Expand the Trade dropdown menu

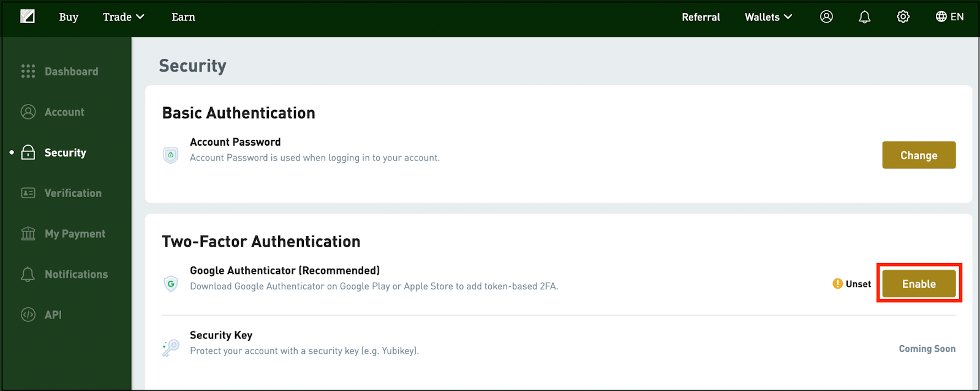(123, 17)
